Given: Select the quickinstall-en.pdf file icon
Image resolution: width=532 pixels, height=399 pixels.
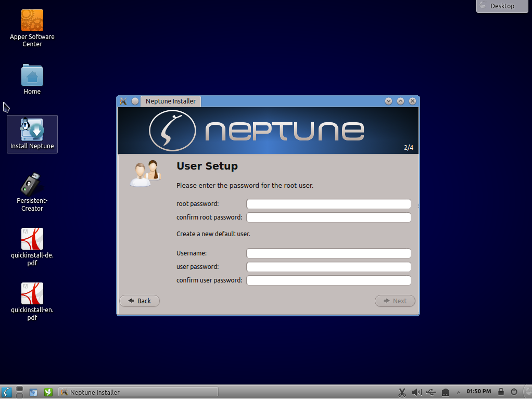Looking at the screenshot, I should coord(32,302).
